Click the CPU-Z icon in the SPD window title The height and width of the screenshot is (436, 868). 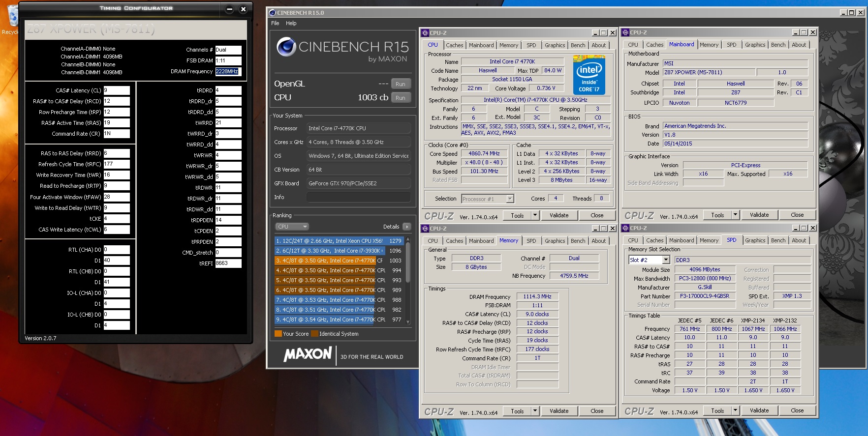pos(625,228)
